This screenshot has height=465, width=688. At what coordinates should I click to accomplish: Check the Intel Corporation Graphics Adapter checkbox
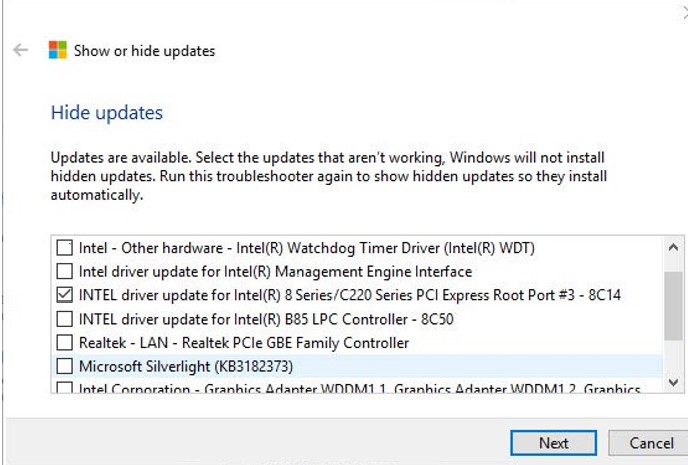coord(65,388)
